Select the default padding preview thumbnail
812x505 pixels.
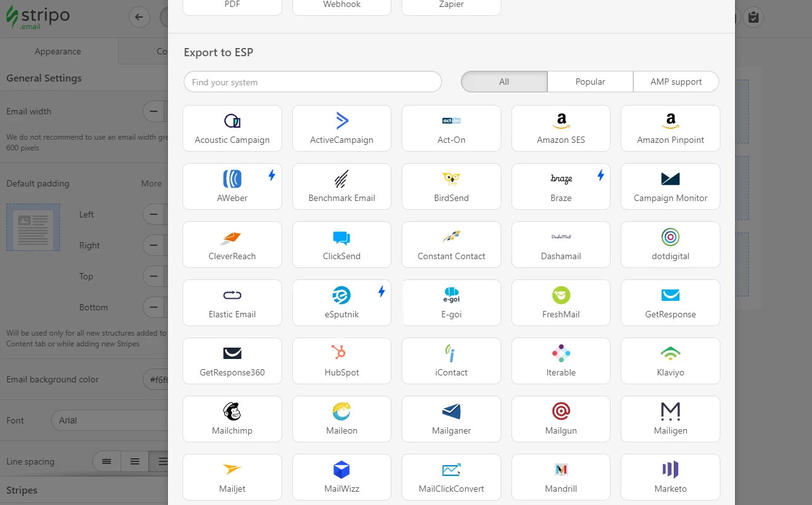tap(33, 227)
